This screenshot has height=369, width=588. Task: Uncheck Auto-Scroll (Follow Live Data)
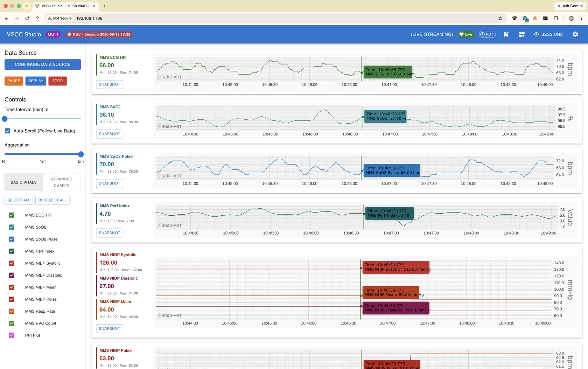point(7,131)
